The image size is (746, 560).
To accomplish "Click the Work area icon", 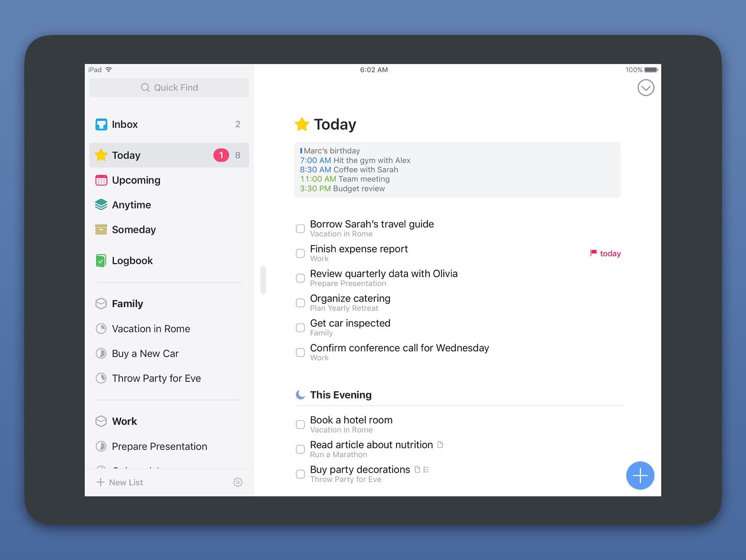I will click(x=101, y=421).
